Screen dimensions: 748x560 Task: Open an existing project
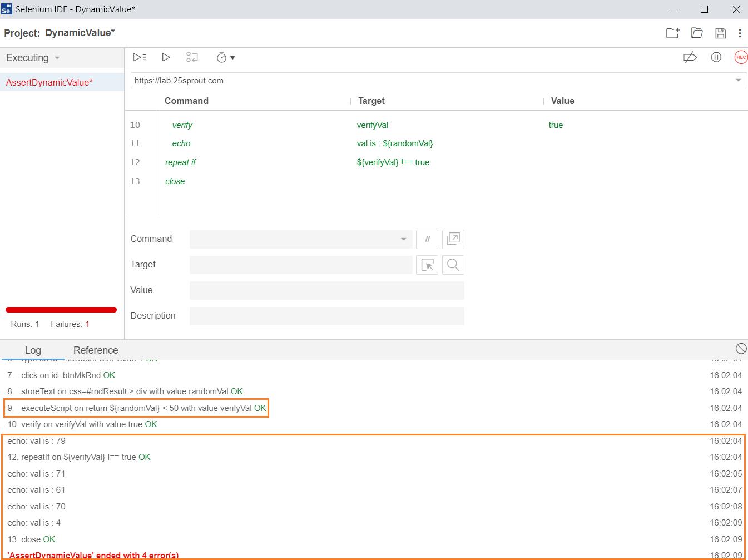pos(697,33)
